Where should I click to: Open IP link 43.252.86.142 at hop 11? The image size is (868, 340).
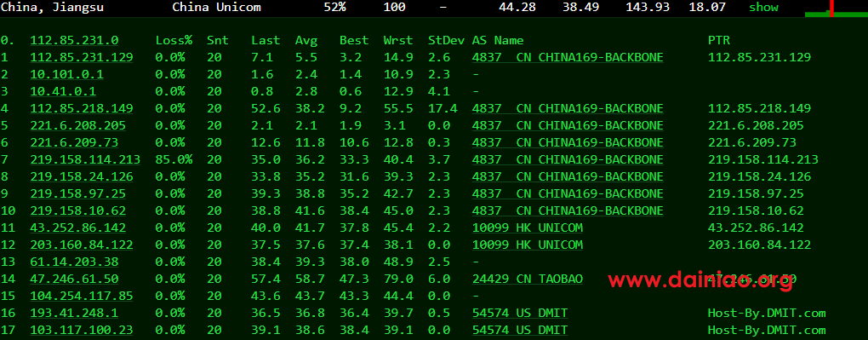tap(77, 228)
